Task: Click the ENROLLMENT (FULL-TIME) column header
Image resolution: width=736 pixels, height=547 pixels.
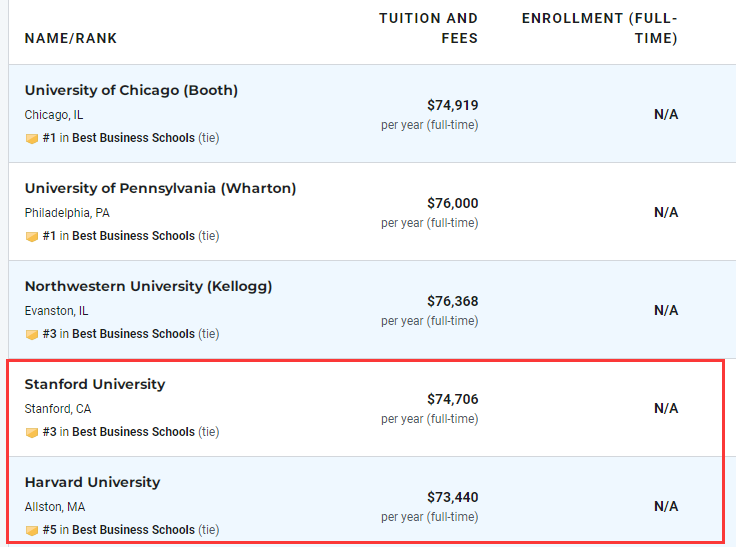Action: (600, 28)
